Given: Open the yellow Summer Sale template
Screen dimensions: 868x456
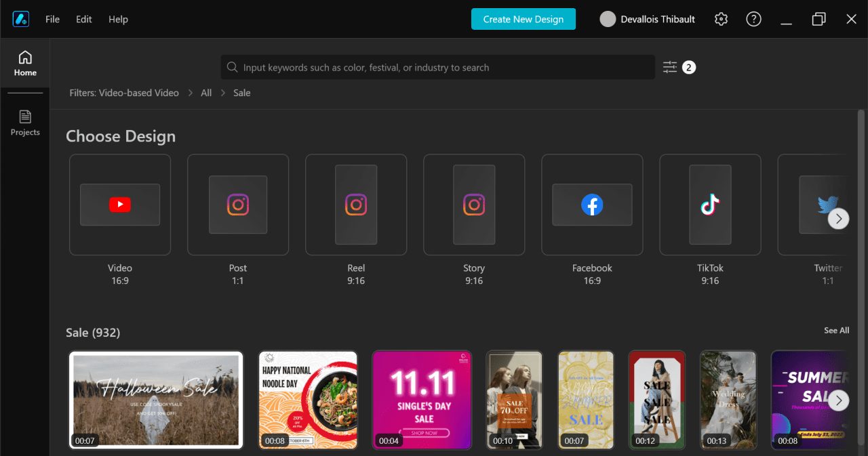Looking at the screenshot, I should point(586,400).
